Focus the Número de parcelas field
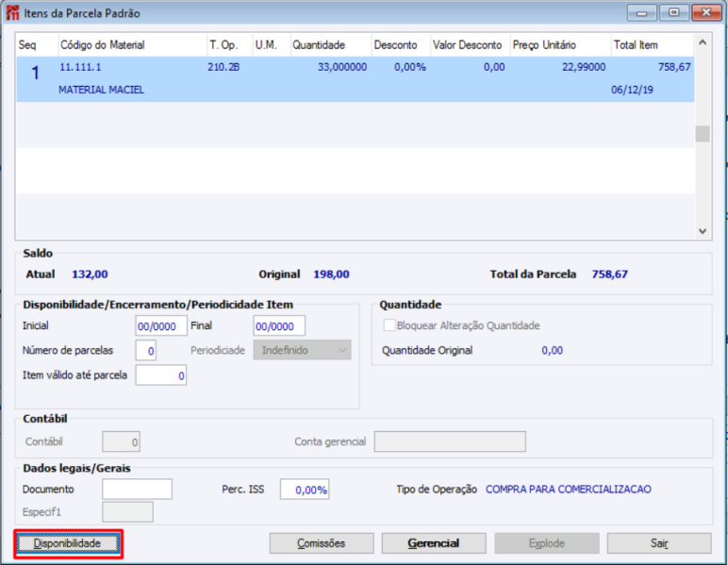This screenshot has width=728, height=565. pos(146,351)
